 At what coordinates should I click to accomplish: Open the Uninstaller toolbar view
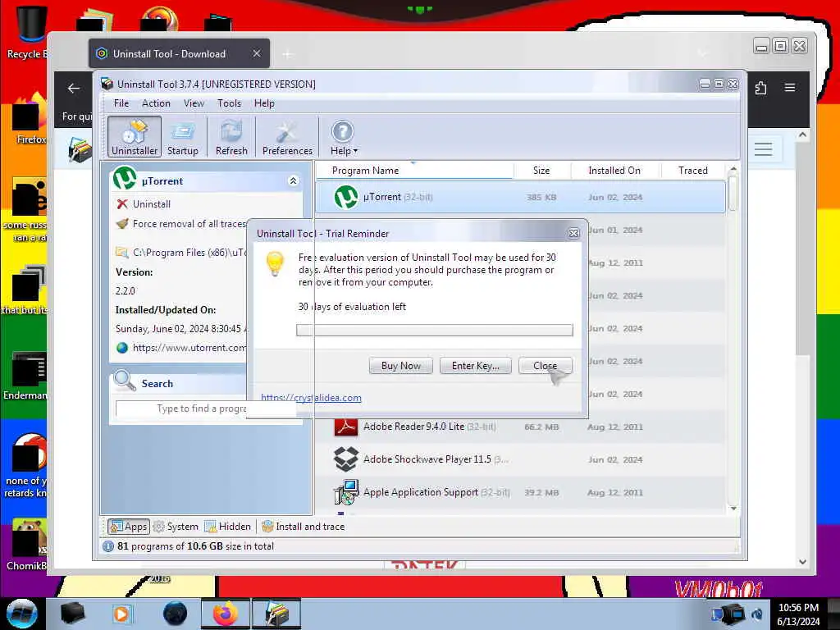pos(135,137)
